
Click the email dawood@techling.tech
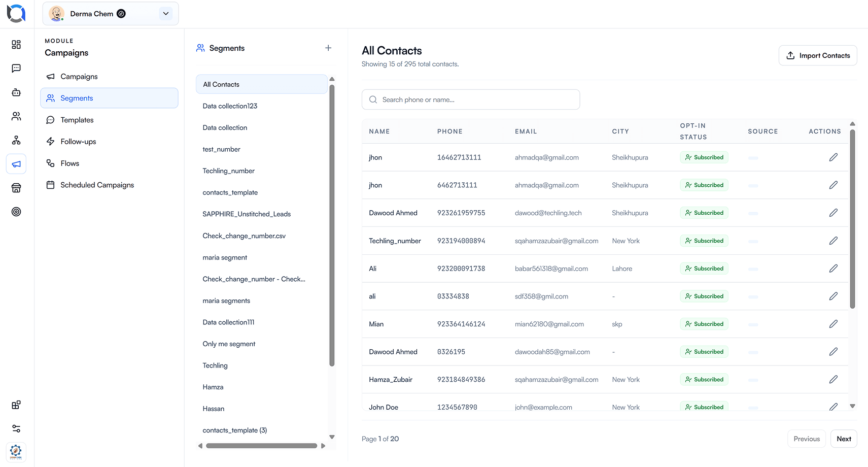548,213
